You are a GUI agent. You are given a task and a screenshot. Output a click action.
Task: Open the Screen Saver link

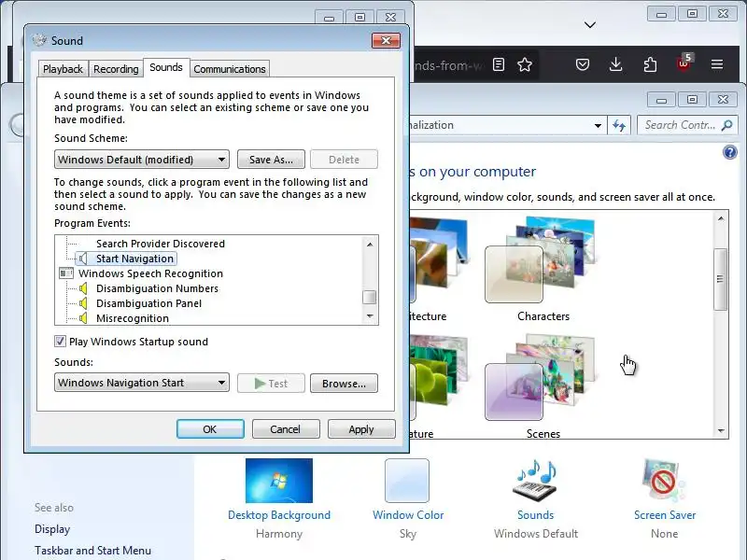click(x=665, y=515)
